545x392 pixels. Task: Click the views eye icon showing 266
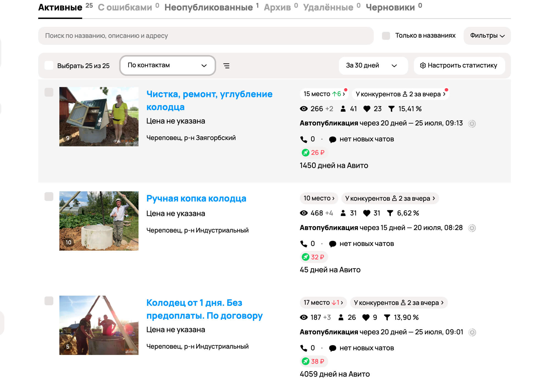click(x=304, y=109)
